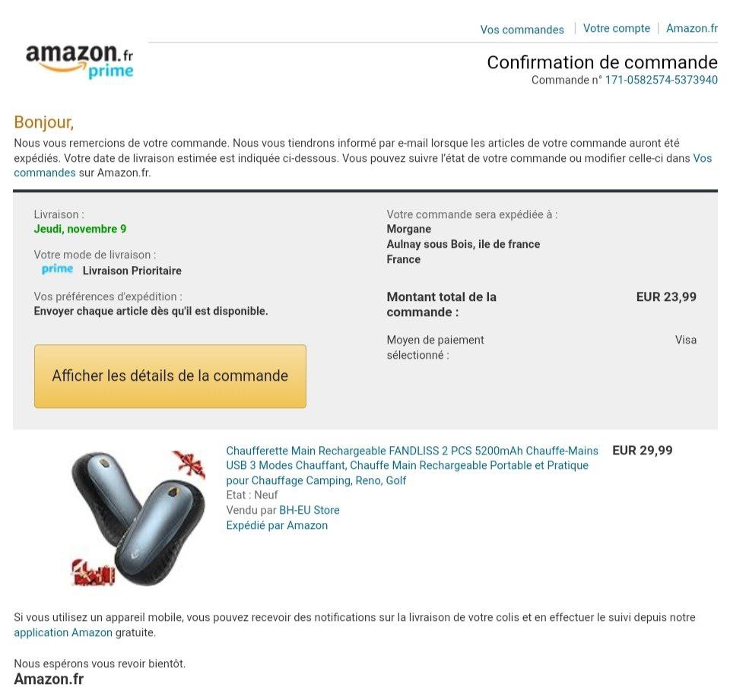Open the application Amazon link
This screenshot has width=730, height=700.
coord(63,632)
